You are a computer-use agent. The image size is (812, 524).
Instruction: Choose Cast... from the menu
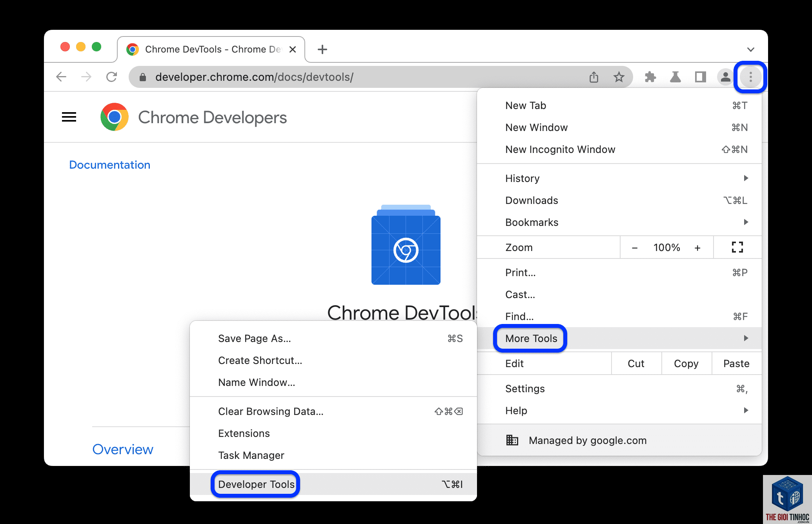[x=619, y=295]
